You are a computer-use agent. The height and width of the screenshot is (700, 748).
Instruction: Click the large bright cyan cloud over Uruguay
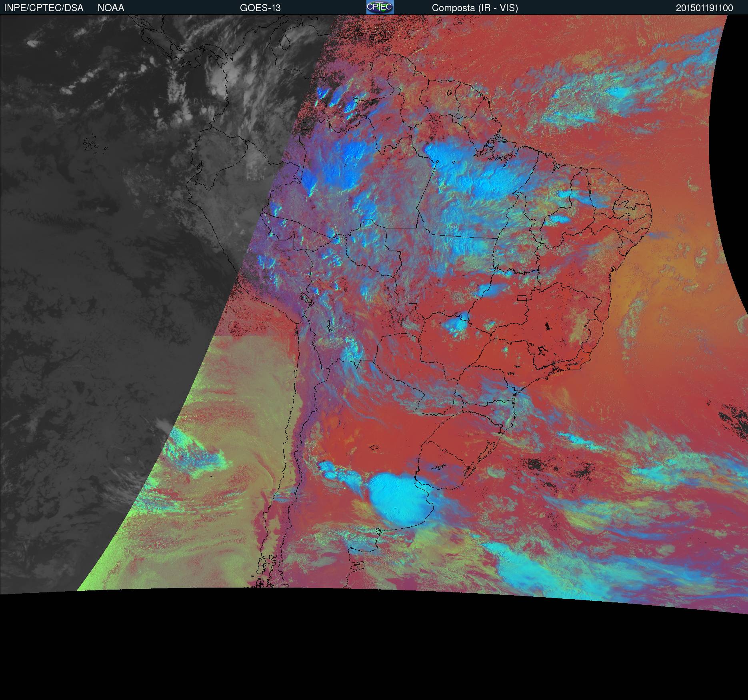pos(400,500)
